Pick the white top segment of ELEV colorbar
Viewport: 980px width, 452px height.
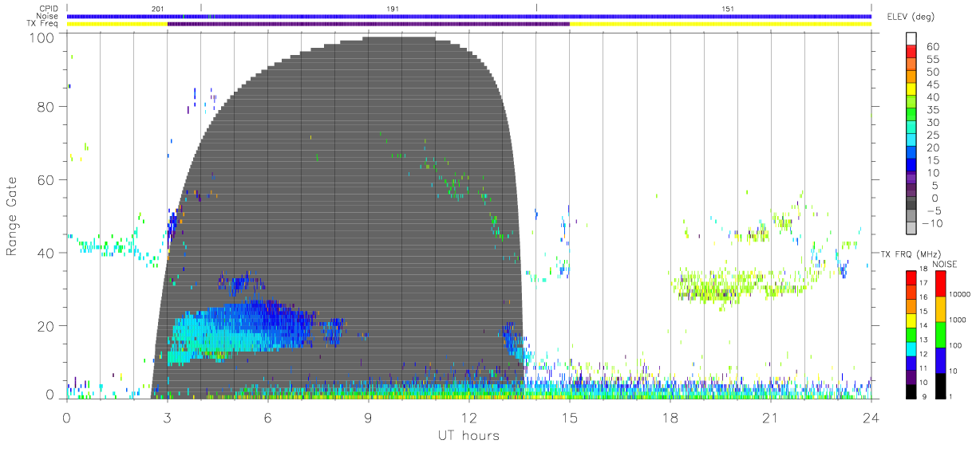tap(912, 39)
